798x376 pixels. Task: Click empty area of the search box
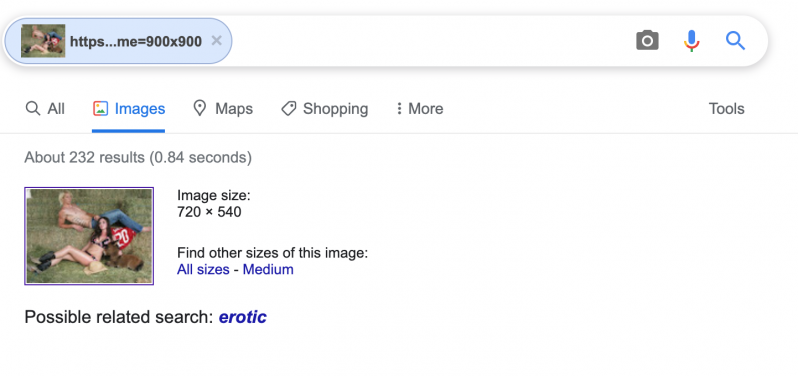pos(433,41)
